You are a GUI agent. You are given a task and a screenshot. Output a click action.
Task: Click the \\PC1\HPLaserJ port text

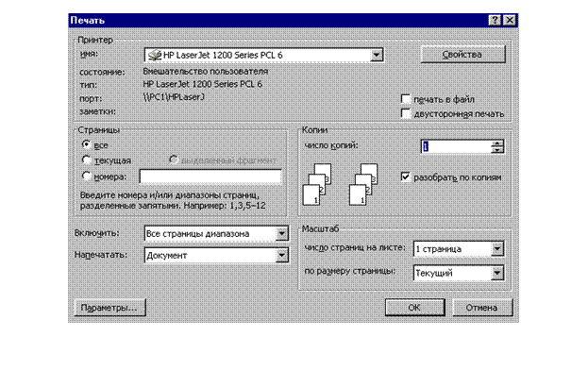pos(174,97)
